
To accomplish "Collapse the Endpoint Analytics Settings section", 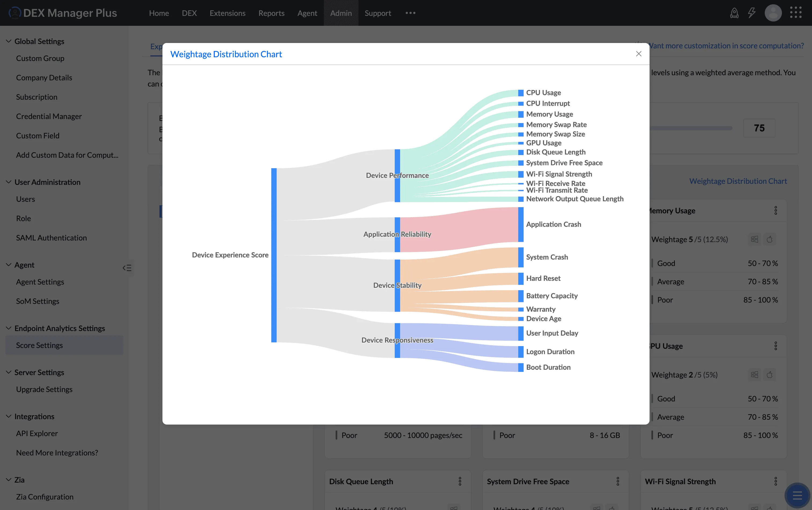I will 9,328.
